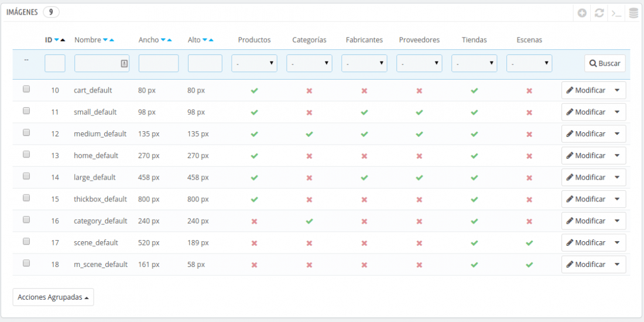Viewport: 644px width, 322px height.
Task: Tick the m_scene_default row checkbox
Action: click(x=26, y=263)
